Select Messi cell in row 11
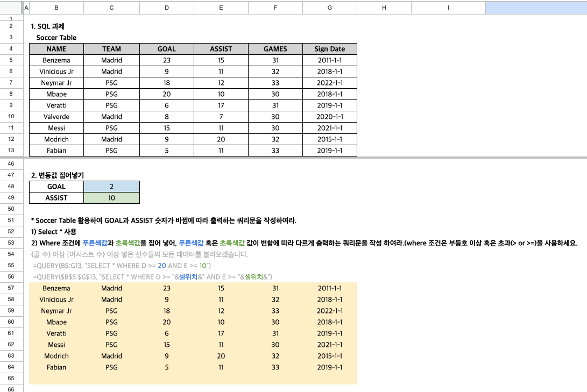Image resolution: width=587 pixels, height=392 pixels. point(56,128)
